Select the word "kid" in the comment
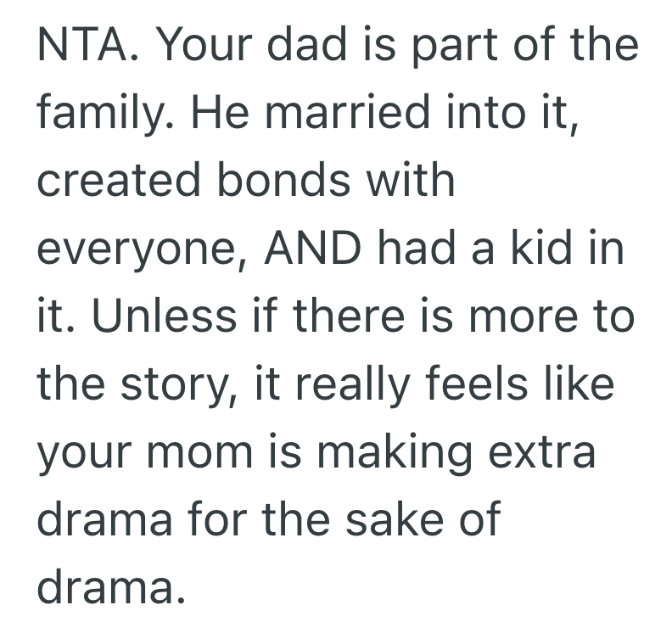Screen dimensions: 672x633 click(x=541, y=248)
